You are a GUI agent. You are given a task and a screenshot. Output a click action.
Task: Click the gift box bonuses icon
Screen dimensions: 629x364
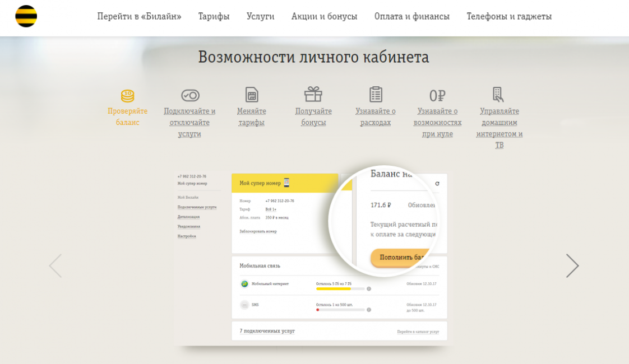313,94
